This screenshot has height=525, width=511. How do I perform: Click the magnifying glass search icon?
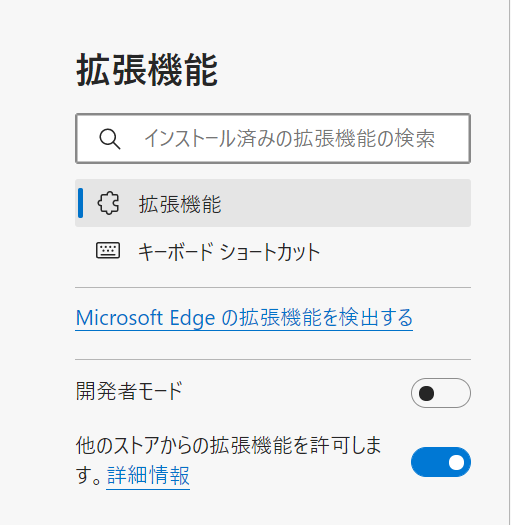pyautogui.click(x=110, y=139)
